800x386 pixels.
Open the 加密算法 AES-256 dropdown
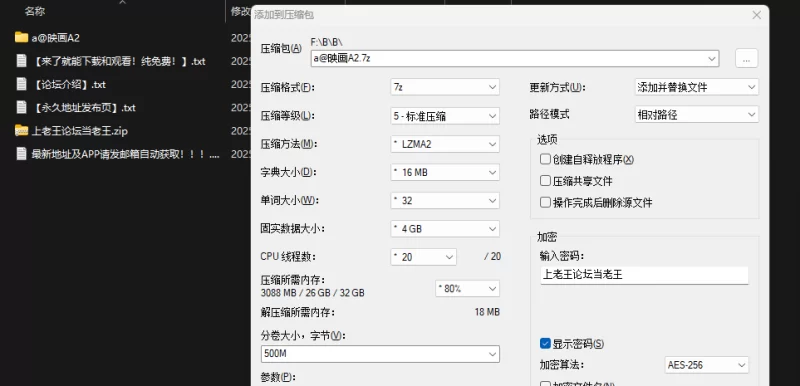pos(707,365)
